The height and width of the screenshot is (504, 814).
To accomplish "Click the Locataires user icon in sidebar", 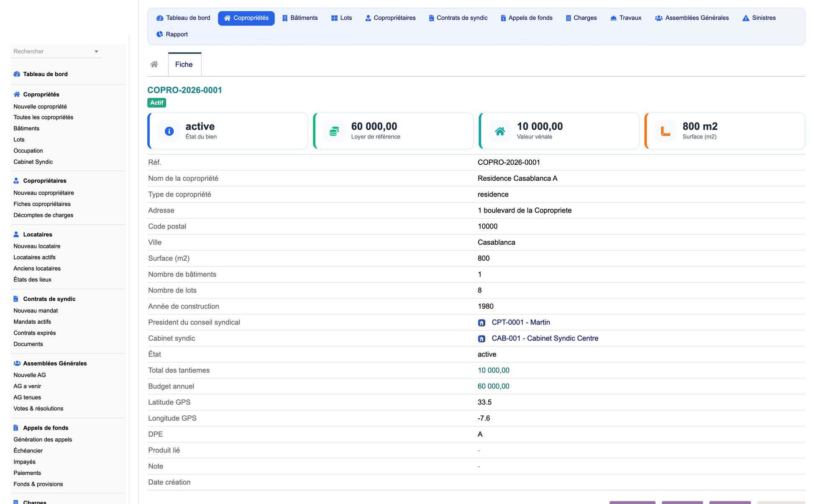I will [x=16, y=235].
